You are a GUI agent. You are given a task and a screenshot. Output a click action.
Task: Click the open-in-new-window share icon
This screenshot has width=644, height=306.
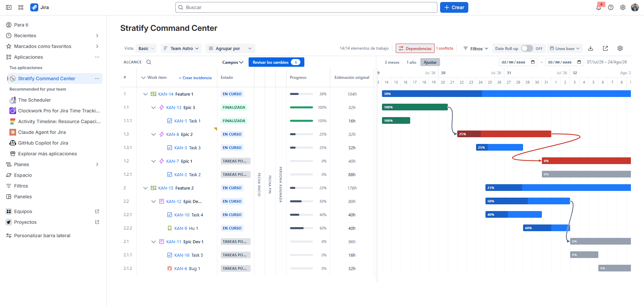[x=605, y=48]
